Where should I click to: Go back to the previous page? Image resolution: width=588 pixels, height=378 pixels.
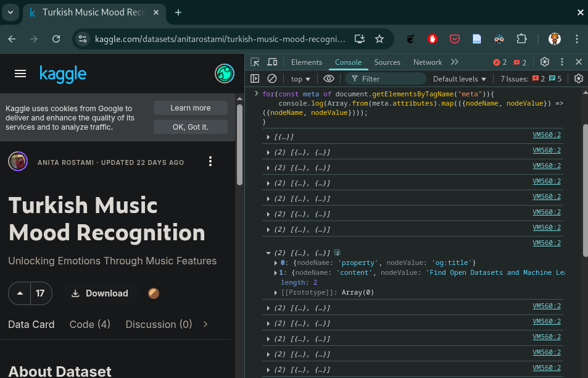12,39
